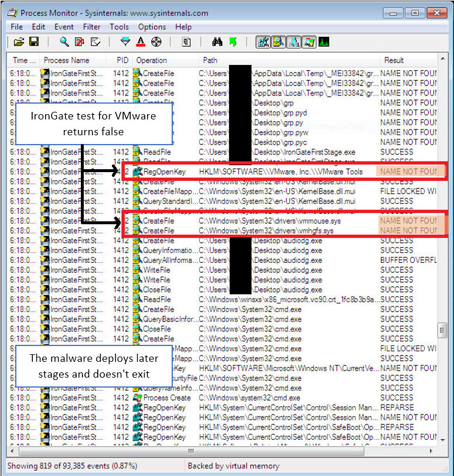Viewport: 454px width, 476px height.
Task: Select the CloseFile cmd.exe row
Action: pos(223,329)
